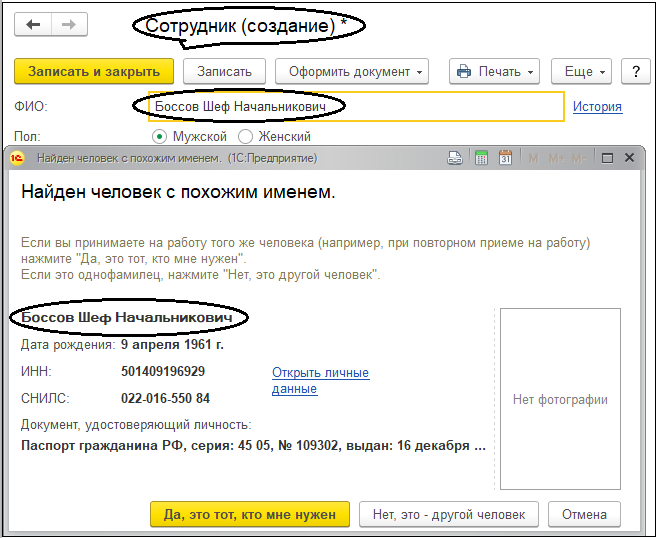Choose 'Нет, это - другой человек'
This screenshot has width=658, height=538.
pyautogui.click(x=449, y=514)
